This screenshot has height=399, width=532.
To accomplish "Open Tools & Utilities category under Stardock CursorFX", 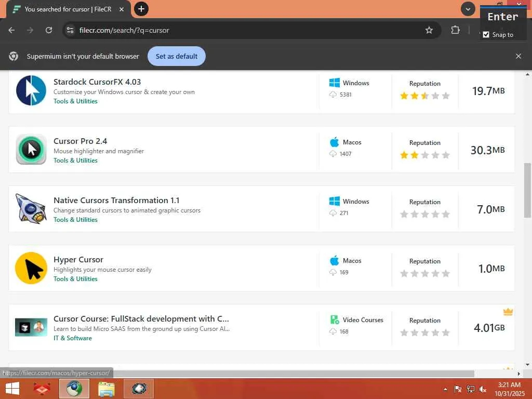I will [75, 101].
